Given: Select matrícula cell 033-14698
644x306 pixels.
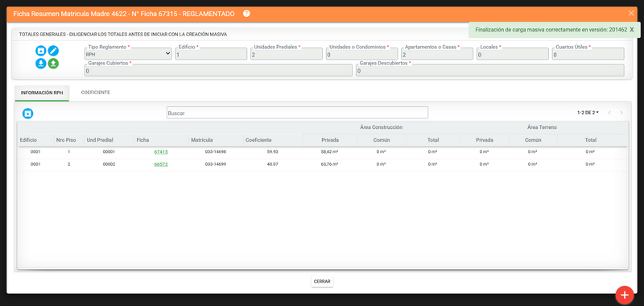Looking at the screenshot, I should pyautogui.click(x=216, y=152).
